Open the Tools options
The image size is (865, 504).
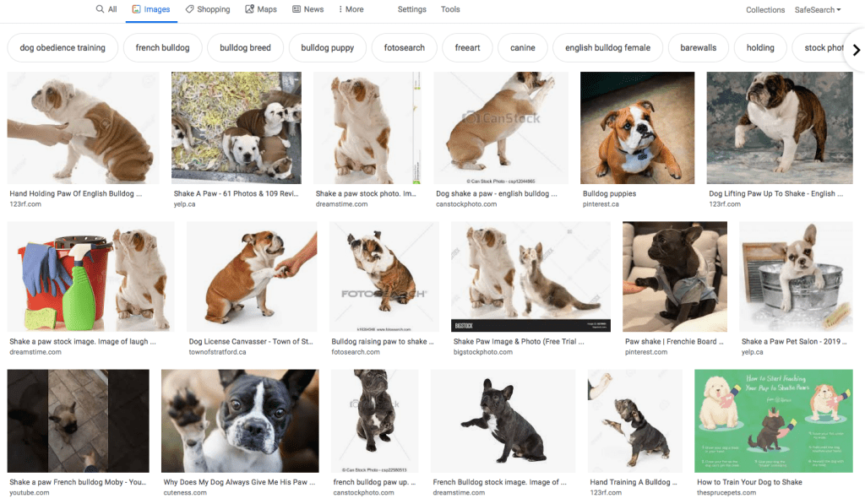(x=450, y=9)
